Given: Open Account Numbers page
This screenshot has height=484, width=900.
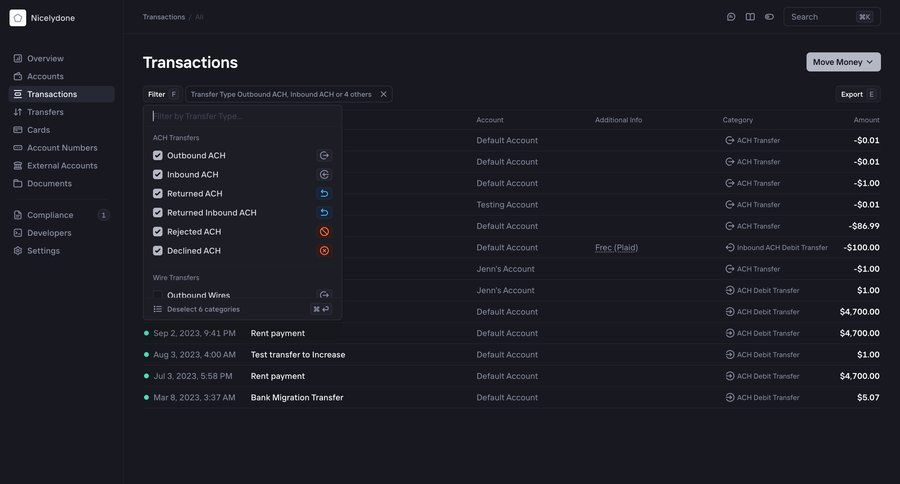Looking at the screenshot, I should click(62, 148).
